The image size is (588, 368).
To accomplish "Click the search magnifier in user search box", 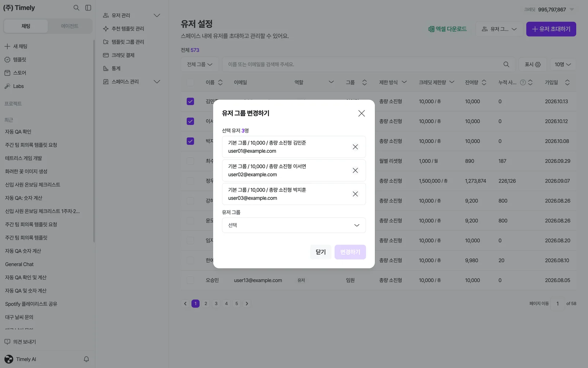I will (506, 64).
